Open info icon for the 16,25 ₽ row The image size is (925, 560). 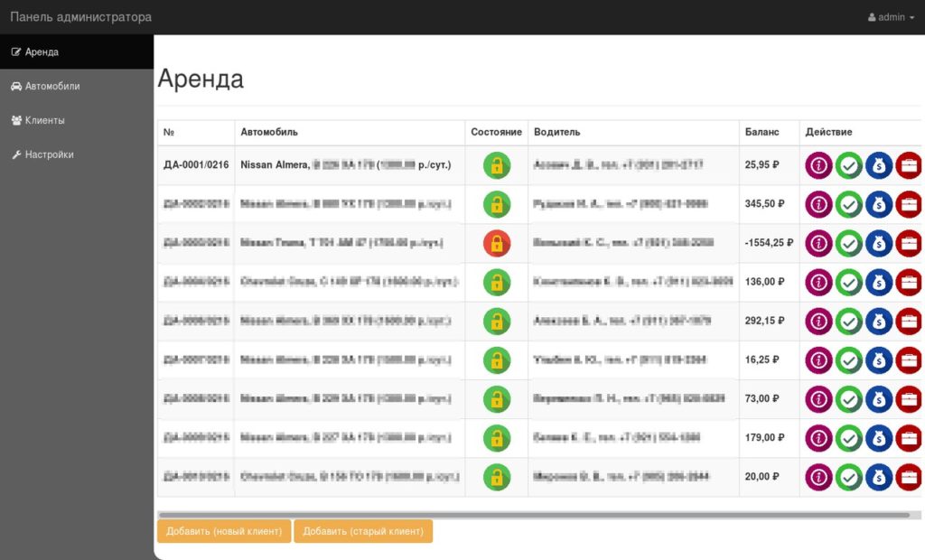818,360
